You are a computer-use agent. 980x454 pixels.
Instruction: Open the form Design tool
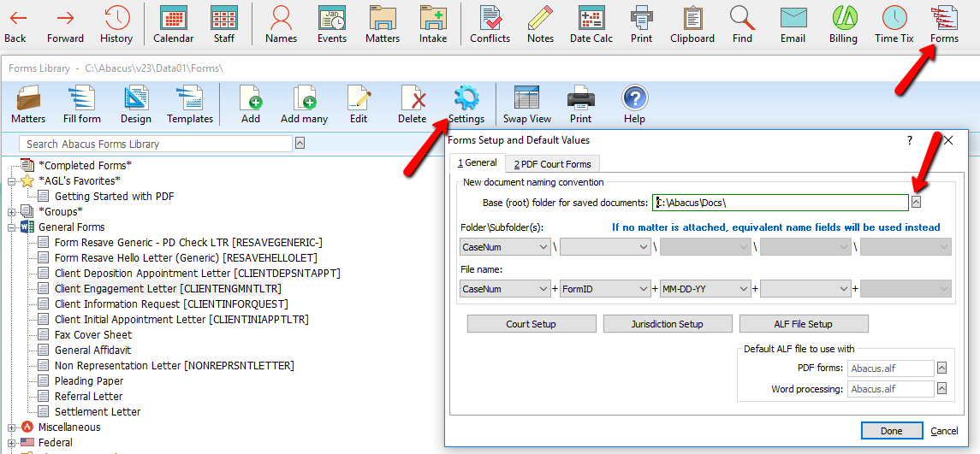coord(135,104)
